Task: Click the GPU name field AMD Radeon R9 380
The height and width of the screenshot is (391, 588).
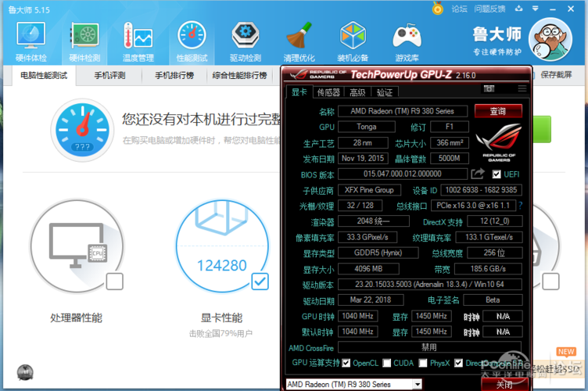Action: pyautogui.click(x=403, y=111)
